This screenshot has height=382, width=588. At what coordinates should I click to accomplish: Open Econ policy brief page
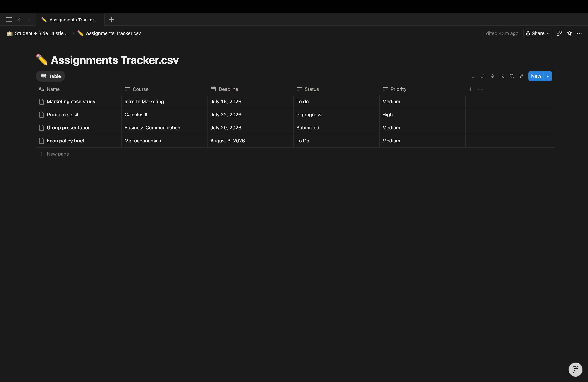pos(66,141)
